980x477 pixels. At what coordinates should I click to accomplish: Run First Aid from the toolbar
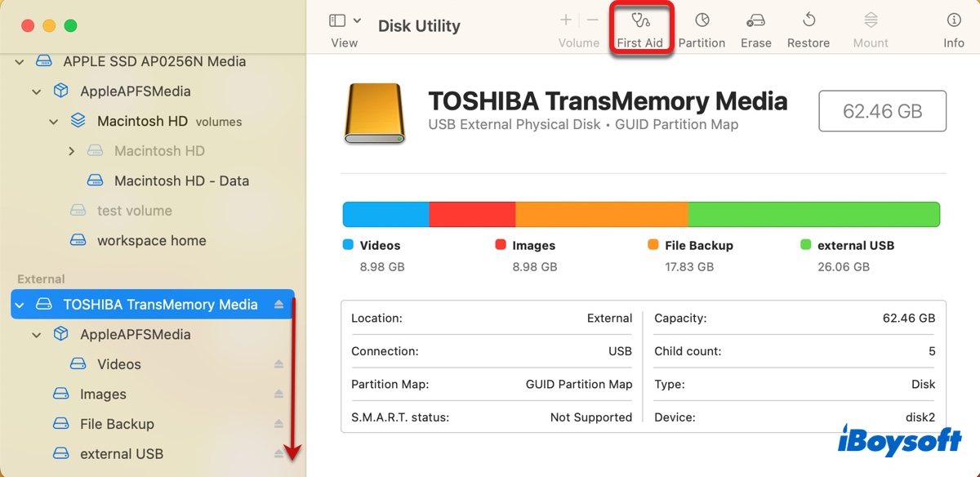tap(640, 21)
